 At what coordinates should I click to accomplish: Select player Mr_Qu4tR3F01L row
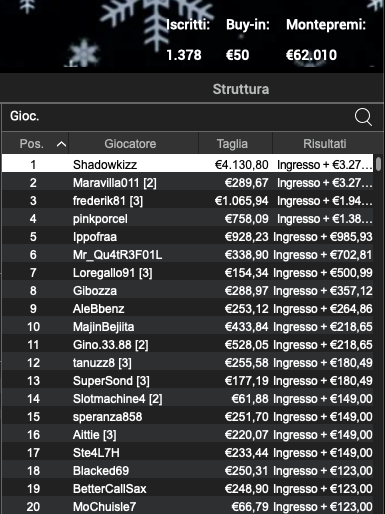(187, 255)
